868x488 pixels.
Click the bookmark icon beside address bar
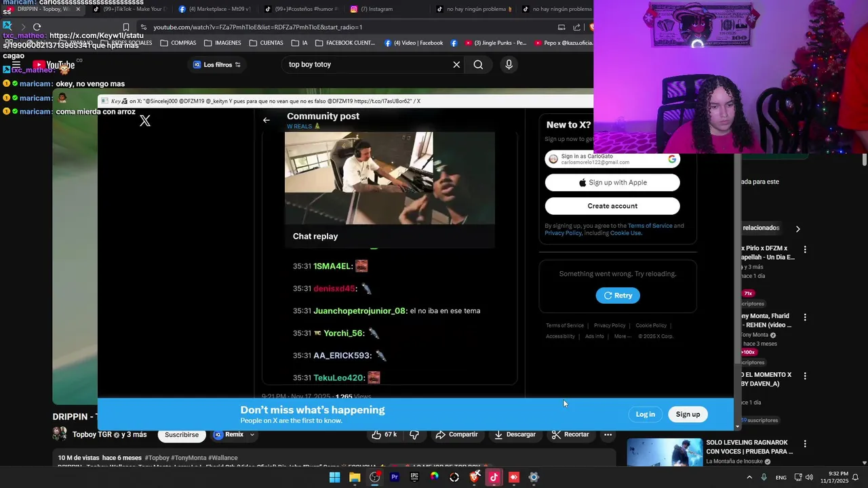pos(126,27)
